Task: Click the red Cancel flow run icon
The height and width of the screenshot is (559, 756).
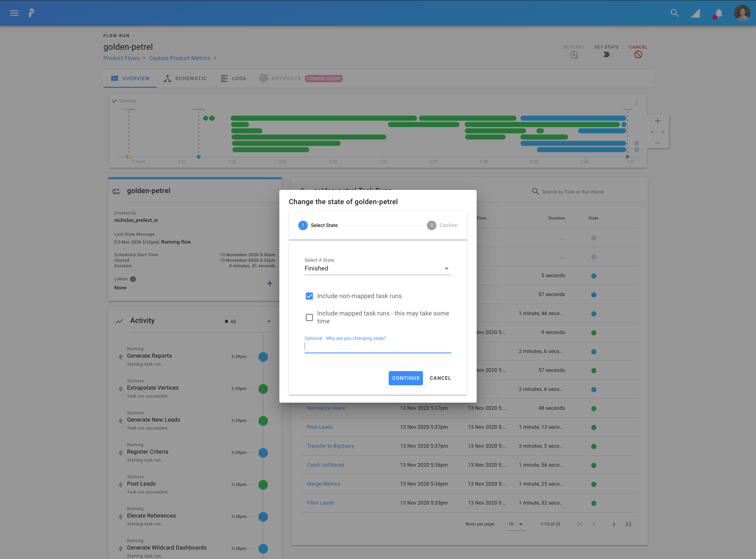Action: [638, 55]
